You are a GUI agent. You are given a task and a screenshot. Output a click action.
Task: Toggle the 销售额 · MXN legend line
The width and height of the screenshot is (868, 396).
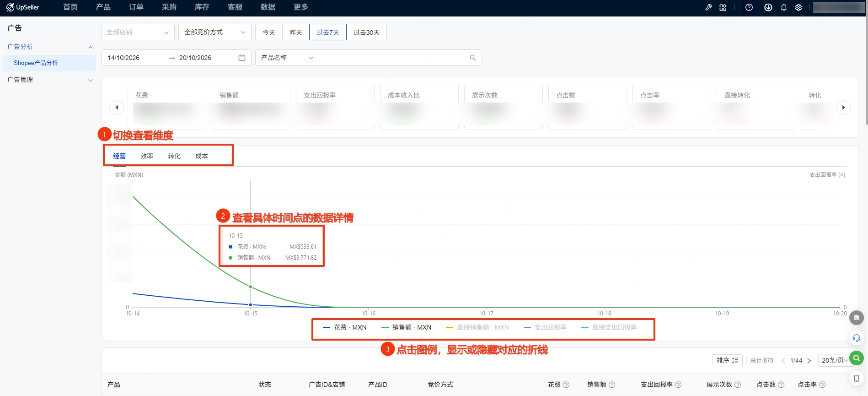click(x=407, y=327)
